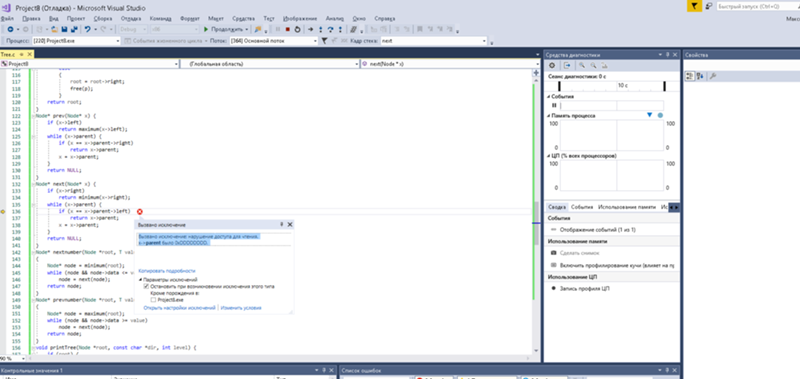Close the exception popup window

[290, 224]
